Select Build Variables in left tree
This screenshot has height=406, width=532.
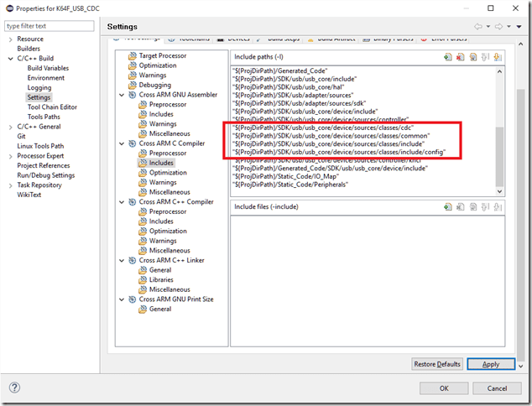[48, 68]
